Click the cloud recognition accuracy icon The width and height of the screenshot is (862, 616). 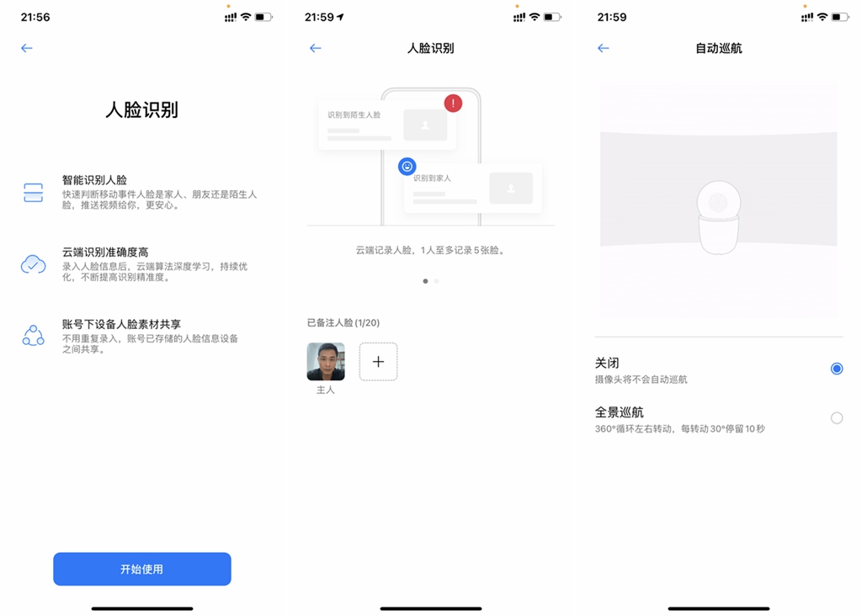tap(33, 263)
